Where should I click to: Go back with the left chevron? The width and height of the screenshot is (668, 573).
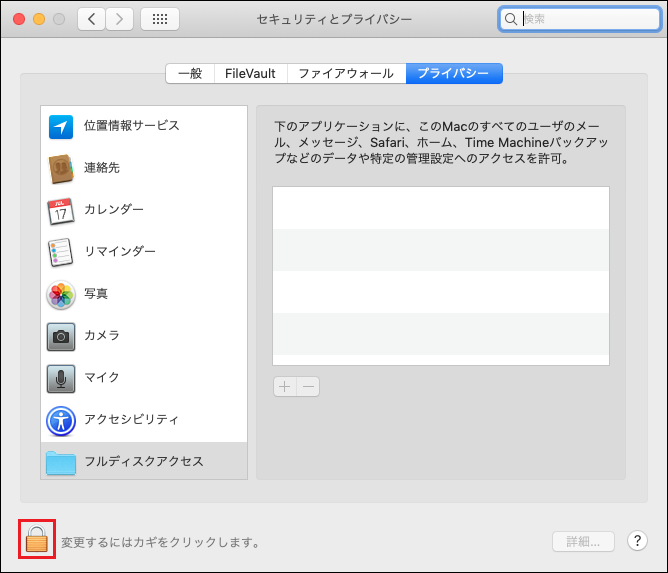point(91,19)
